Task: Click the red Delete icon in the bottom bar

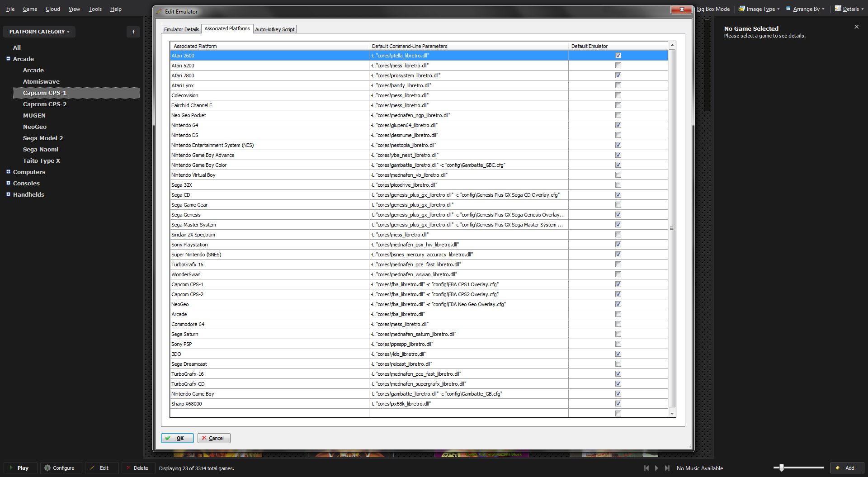Action: pyautogui.click(x=128, y=468)
